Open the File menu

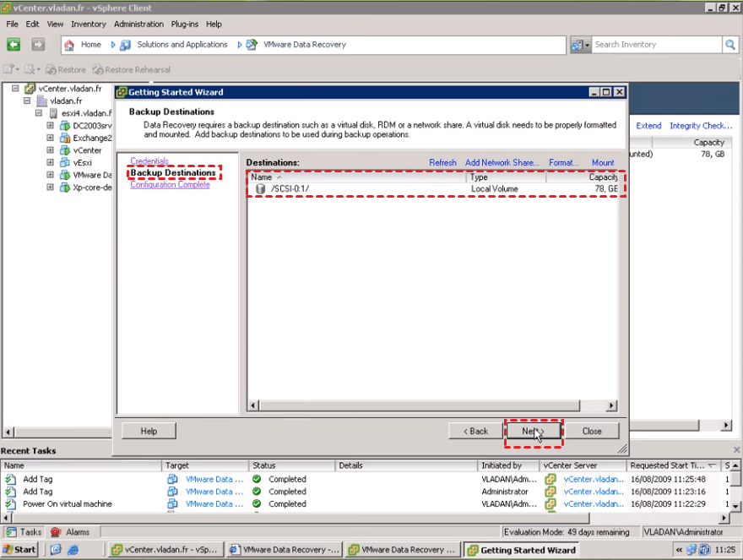12,24
